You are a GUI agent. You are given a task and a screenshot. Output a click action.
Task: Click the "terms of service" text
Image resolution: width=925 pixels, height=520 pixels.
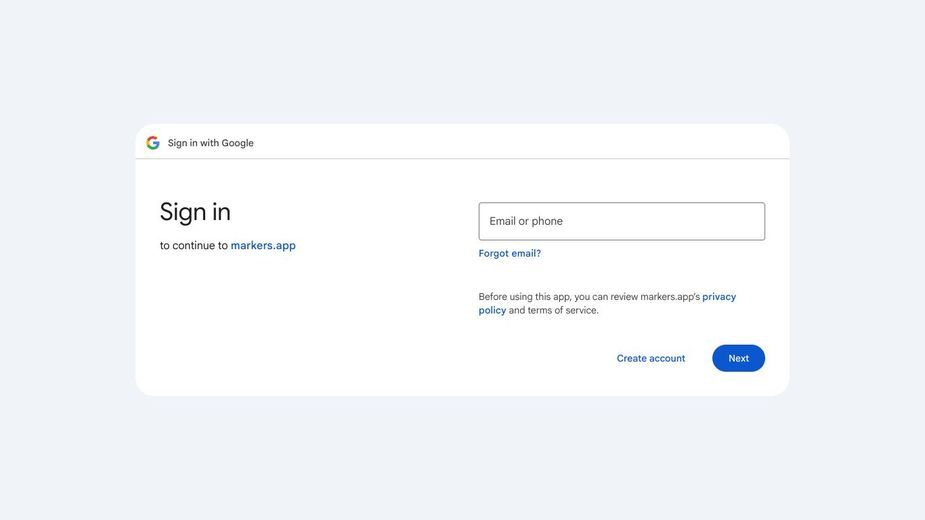562,310
